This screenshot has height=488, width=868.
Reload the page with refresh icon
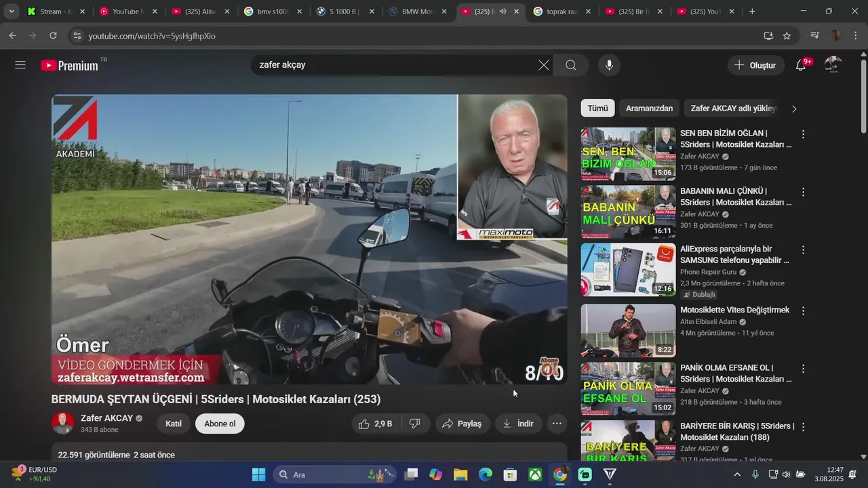(x=54, y=36)
